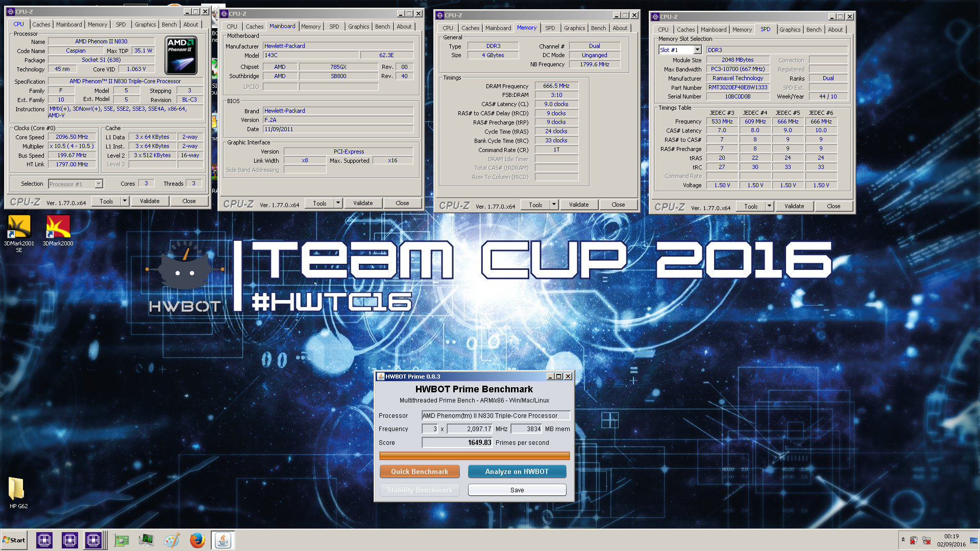
Task: Click the CPU-Z system icon in SPD window title
Action: pyautogui.click(x=655, y=17)
